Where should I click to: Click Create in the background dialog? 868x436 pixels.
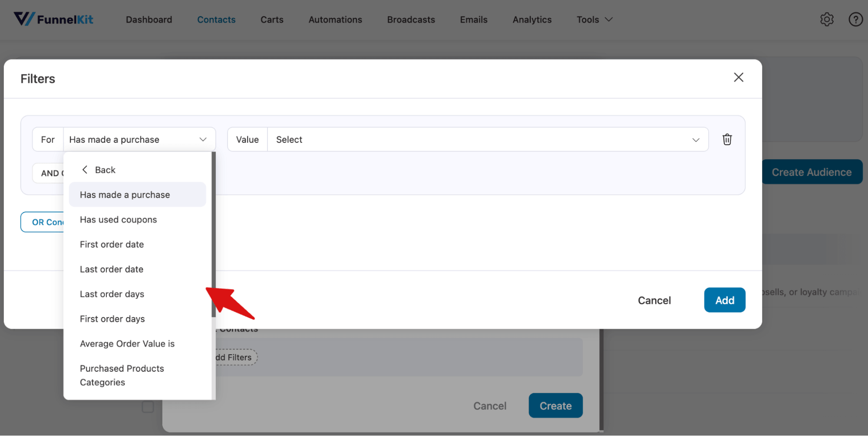(x=555, y=406)
